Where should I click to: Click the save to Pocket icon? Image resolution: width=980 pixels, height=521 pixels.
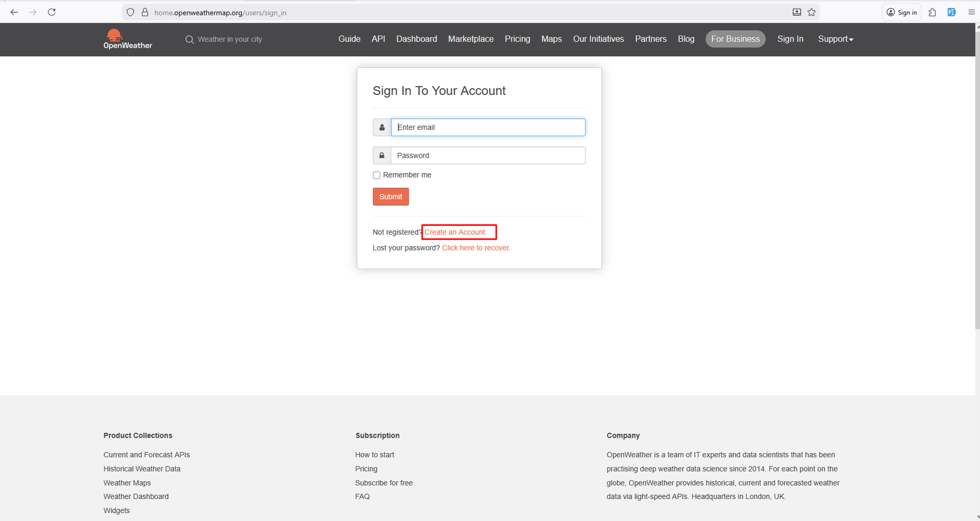tap(797, 12)
